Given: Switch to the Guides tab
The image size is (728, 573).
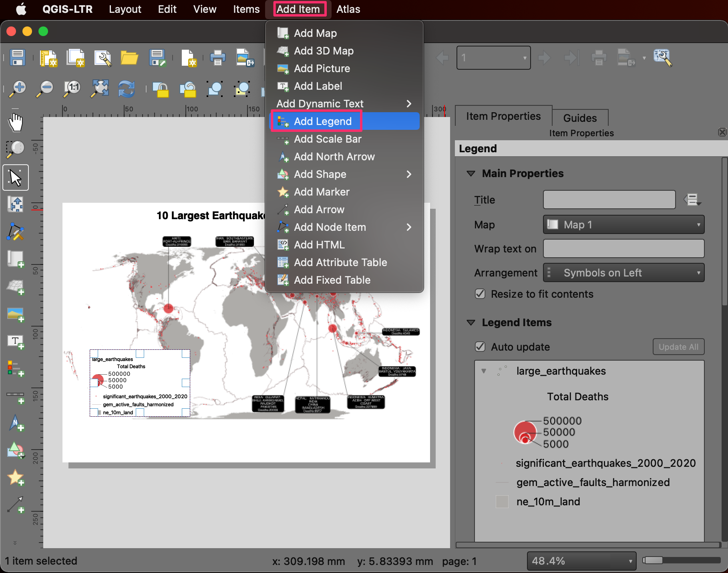Looking at the screenshot, I should click(580, 118).
